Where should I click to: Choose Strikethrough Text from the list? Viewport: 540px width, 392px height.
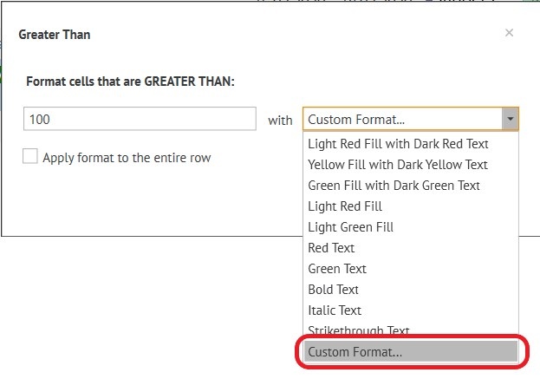359,330
